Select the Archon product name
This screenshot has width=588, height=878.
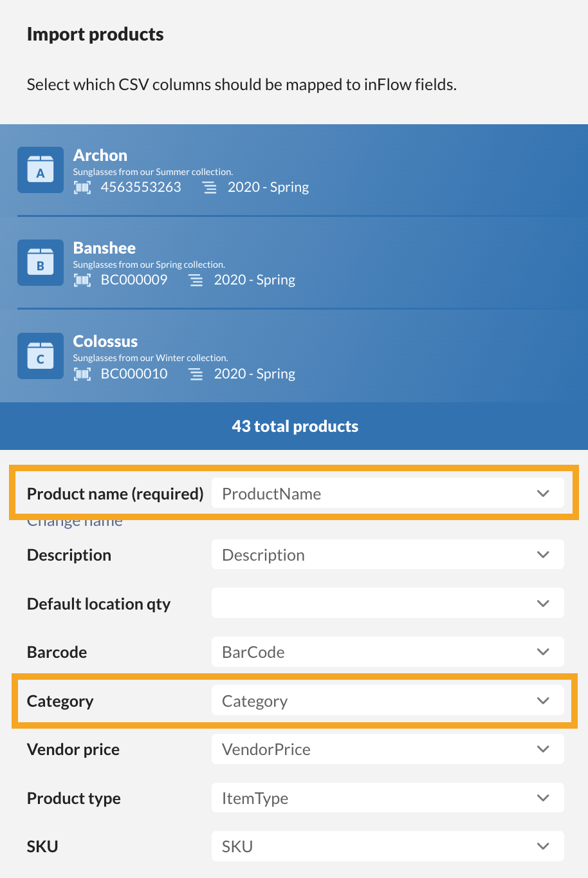pos(100,155)
